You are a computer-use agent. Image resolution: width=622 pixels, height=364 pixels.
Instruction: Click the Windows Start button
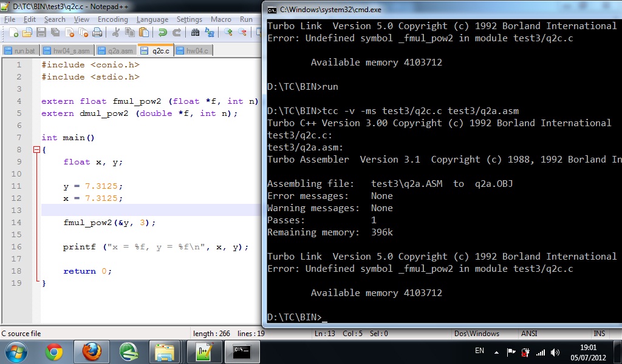[16, 351]
